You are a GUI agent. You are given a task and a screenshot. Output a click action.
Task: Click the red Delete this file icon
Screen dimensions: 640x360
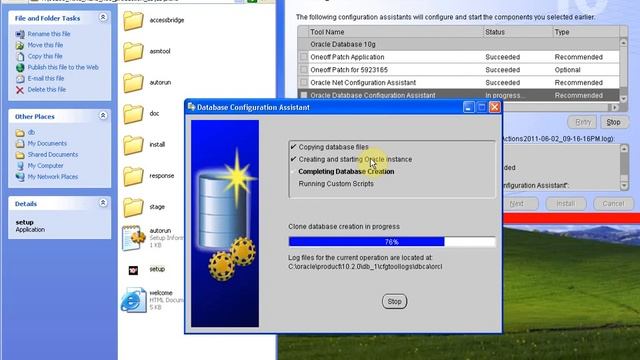point(20,90)
